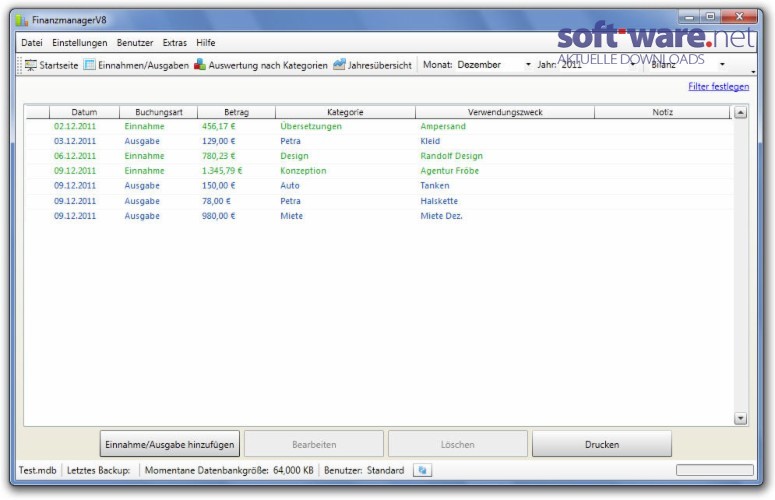Open the Hilfe menu
Screen dimensions: 775x500
(206, 43)
